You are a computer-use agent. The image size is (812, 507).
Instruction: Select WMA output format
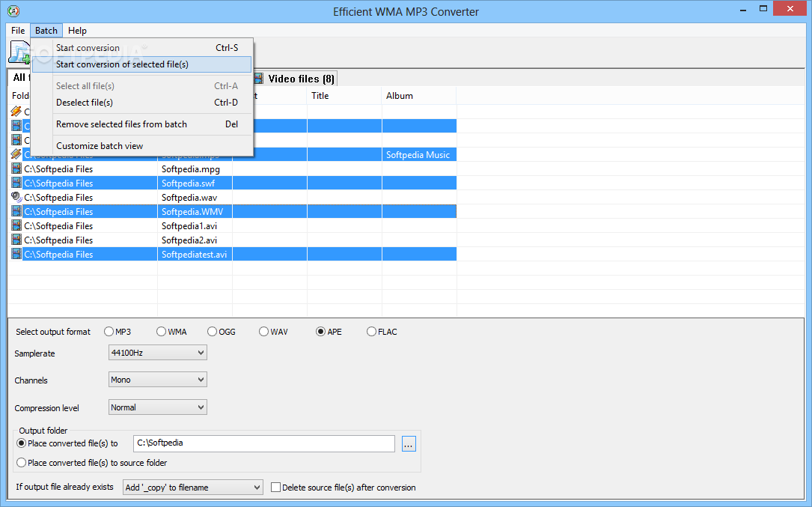pos(161,332)
